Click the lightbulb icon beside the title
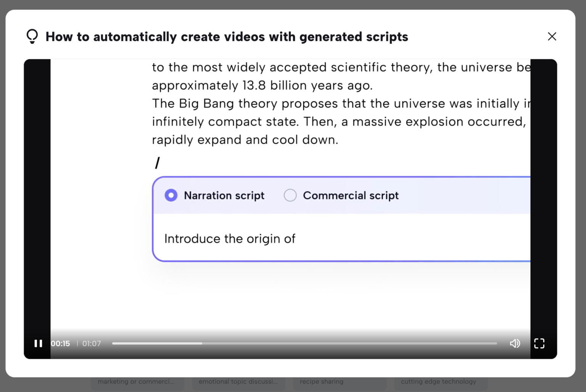586x392 pixels. click(32, 37)
